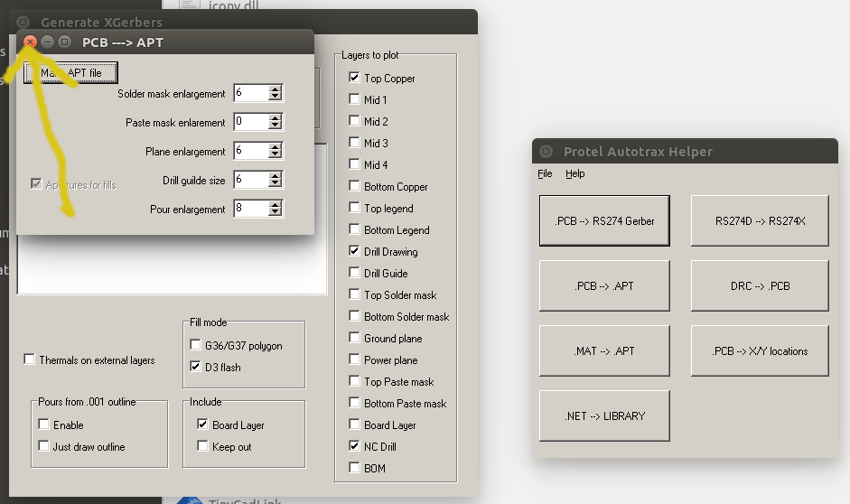The width and height of the screenshot is (850, 504).
Task: Uncheck Board Layer in Include group
Action: 202,425
